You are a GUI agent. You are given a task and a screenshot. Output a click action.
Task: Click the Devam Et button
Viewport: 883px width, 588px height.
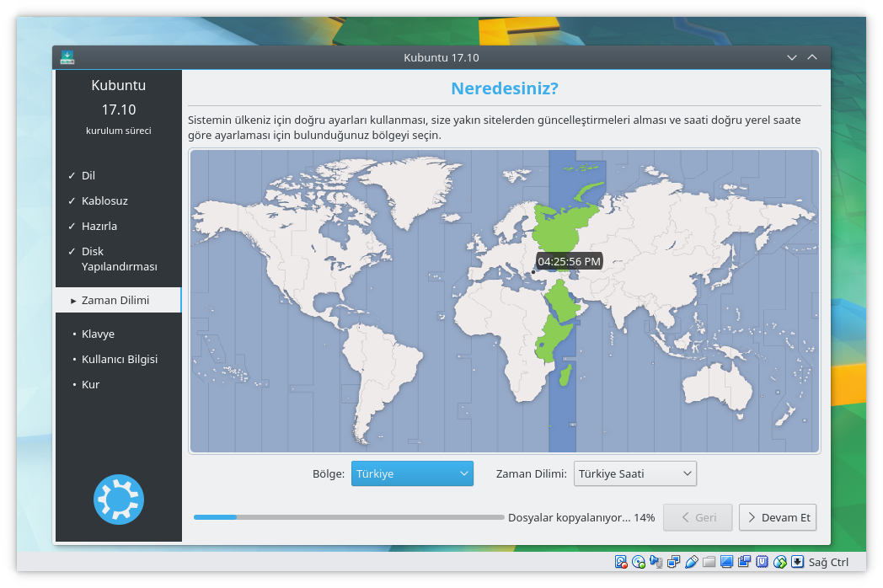pos(778,517)
